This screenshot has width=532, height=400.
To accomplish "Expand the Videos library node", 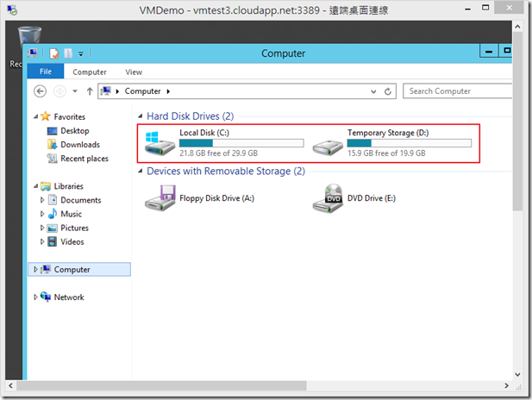I will click(42, 242).
